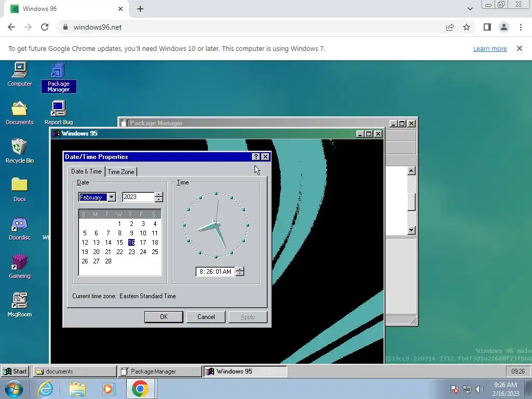Select February 28 in the calendar

pyautogui.click(x=108, y=261)
